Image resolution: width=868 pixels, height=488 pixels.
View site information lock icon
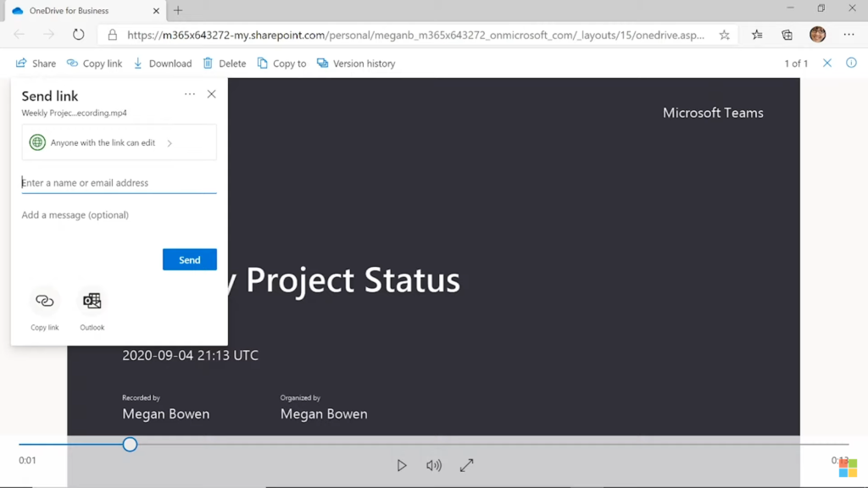tap(113, 35)
